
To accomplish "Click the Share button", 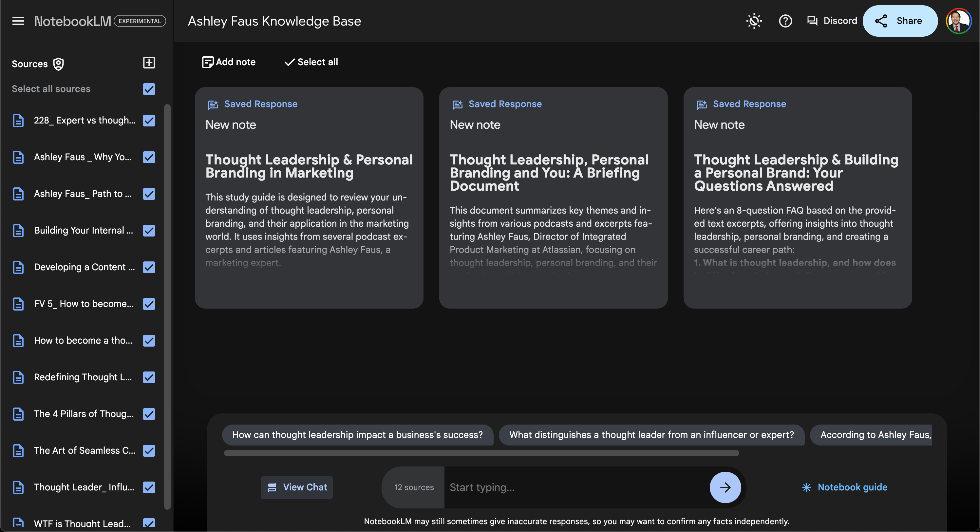I will (900, 21).
